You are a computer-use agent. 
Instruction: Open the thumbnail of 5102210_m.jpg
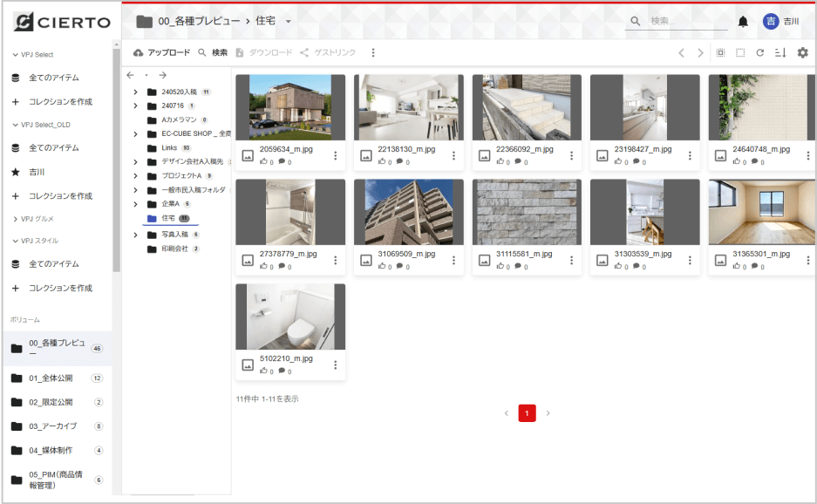(x=290, y=317)
